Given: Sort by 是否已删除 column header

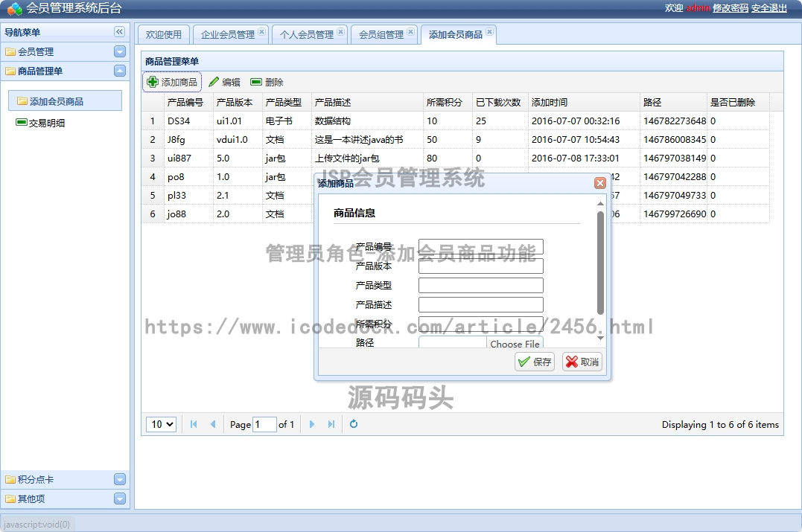Looking at the screenshot, I should pyautogui.click(x=737, y=102).
